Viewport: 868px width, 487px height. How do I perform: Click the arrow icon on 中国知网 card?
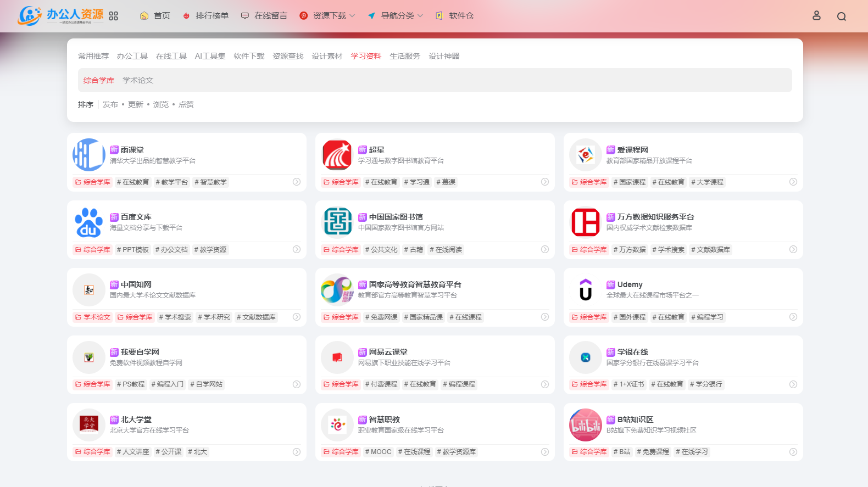click(x=297, y=317)
